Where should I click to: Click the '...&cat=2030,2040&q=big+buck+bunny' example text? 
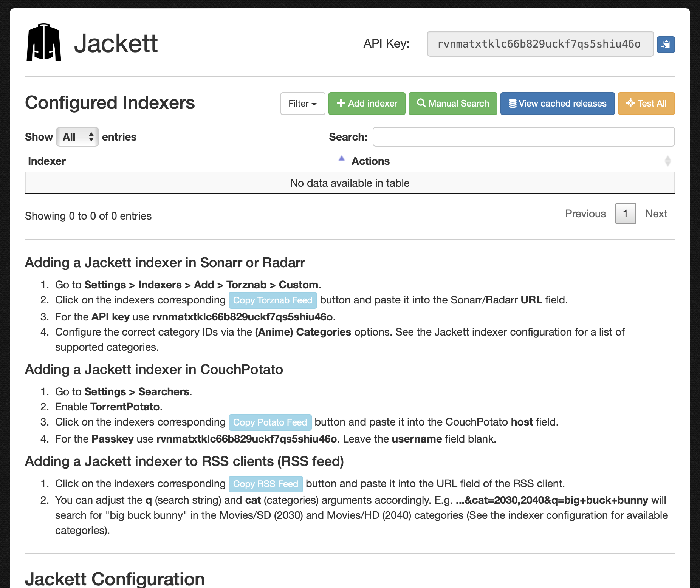click(x=552, y=500)
